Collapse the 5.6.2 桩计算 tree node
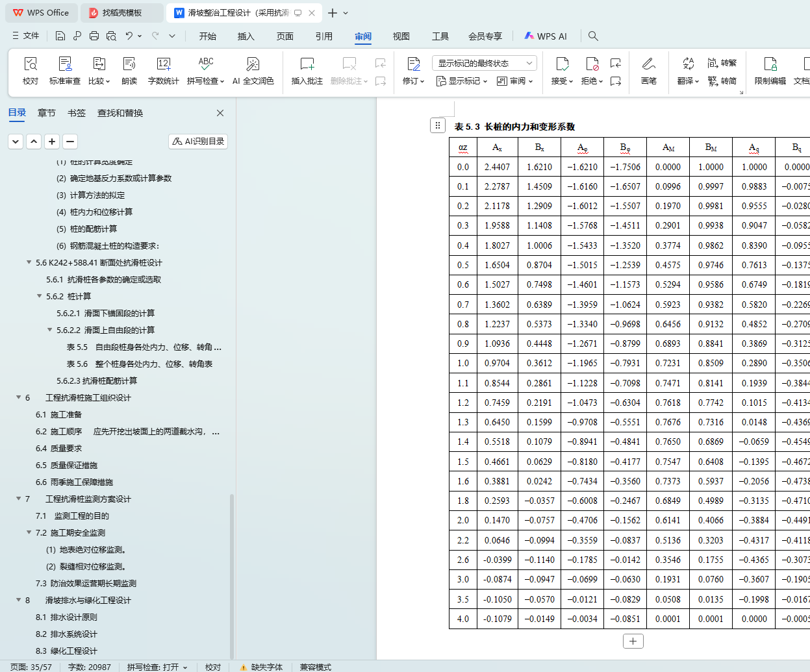The height and width of the screenshot is (672, 810). [40, 296]
